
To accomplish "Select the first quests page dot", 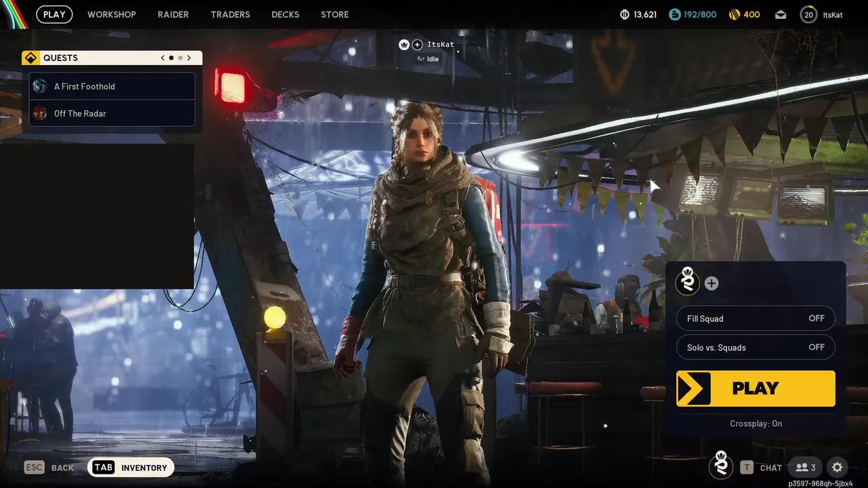I will pyautogui.click(x=171, y=58).
